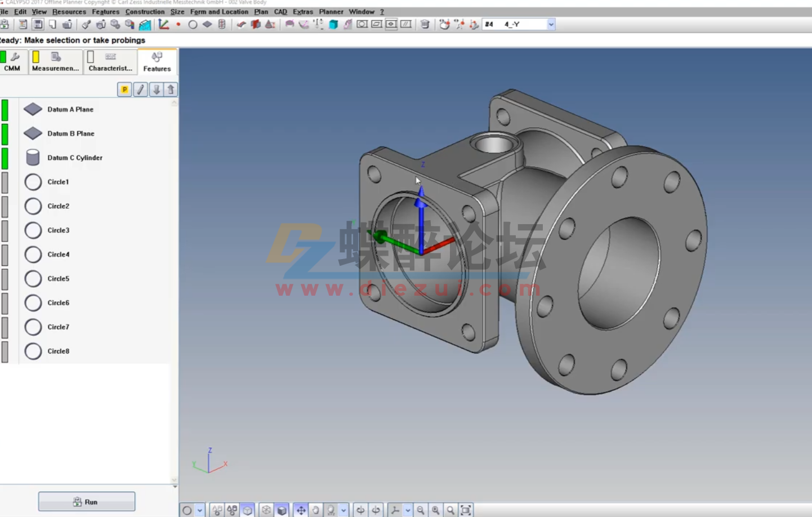
Task: Activate the wireframe display icon
Action: click(x=266, y=510)
